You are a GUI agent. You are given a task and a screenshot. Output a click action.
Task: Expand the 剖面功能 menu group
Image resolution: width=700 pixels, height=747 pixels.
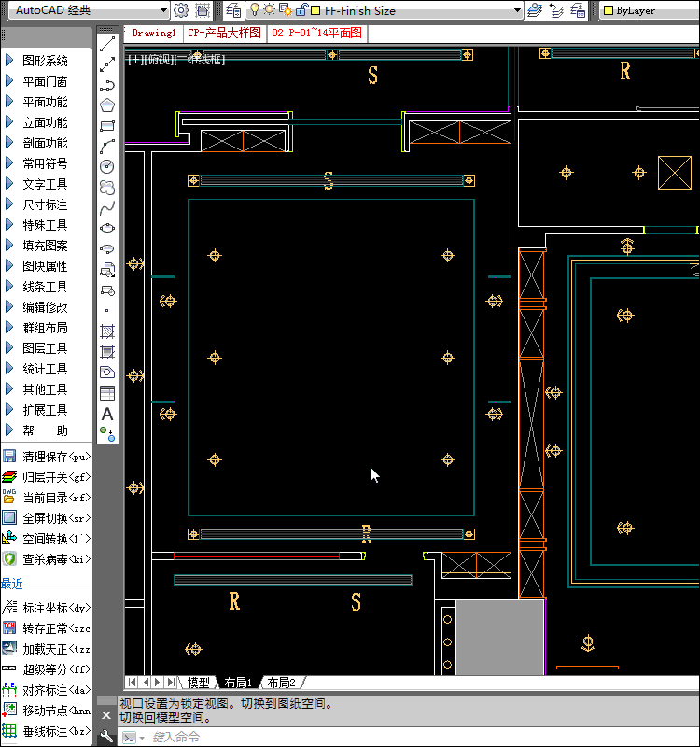46,143
